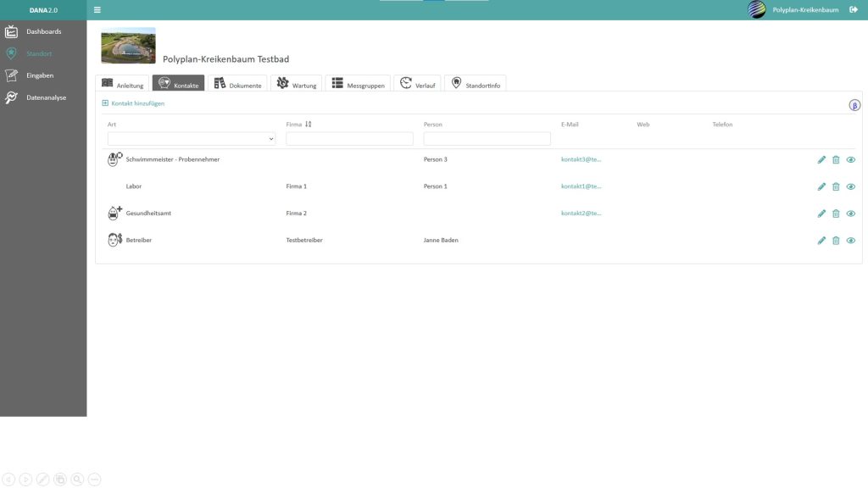Show details of Schwimmmeister contact via eye icon
The image size is (868, 488).
tap(851, 159)
